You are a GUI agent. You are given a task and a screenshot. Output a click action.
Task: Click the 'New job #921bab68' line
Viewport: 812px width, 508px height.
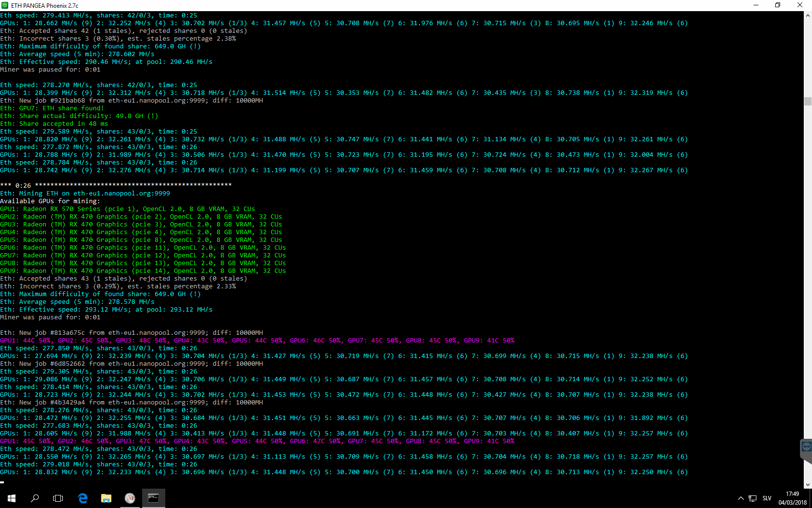tap(131, 101)
